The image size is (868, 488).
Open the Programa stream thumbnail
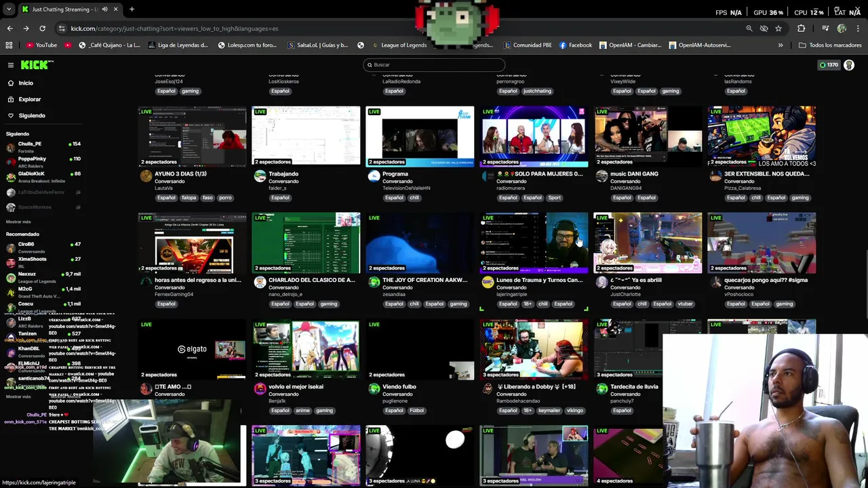pyautogui.click(x=420, y=136)
